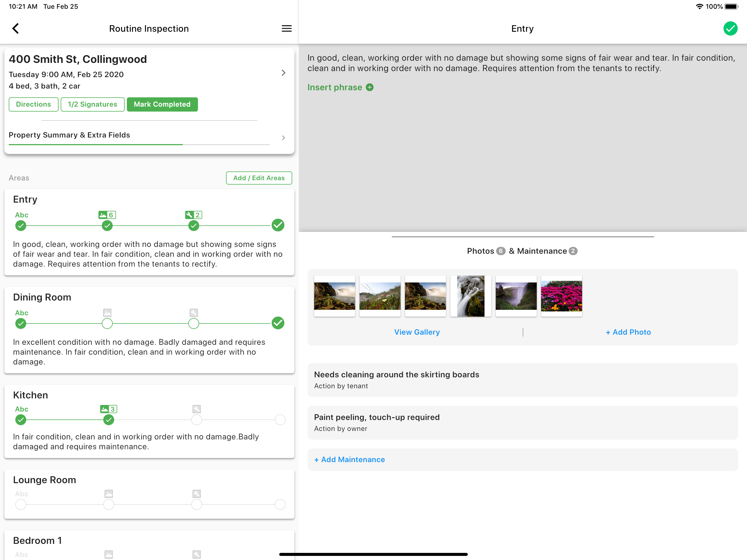Image resolution: width=747 pixels, height=560 pixels.
Task: Tap the Dining Room maintenance wrench icon
Action: pyautogui.click(x=194, y=313)
